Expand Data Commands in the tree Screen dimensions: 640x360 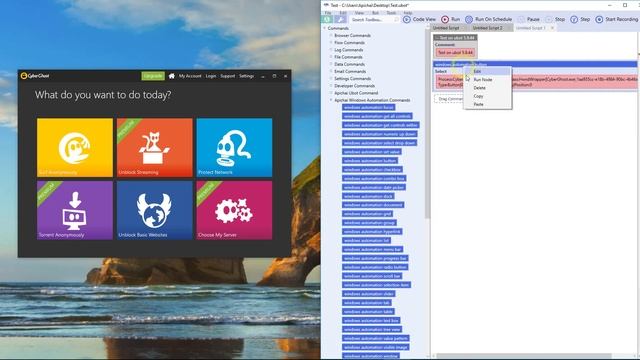pos(331,64)
